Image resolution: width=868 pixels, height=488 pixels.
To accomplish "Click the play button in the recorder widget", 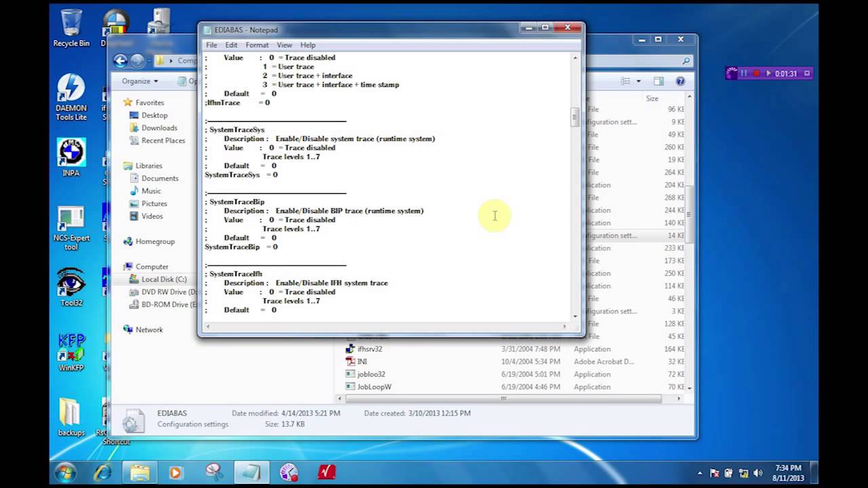I will (768, 73).
